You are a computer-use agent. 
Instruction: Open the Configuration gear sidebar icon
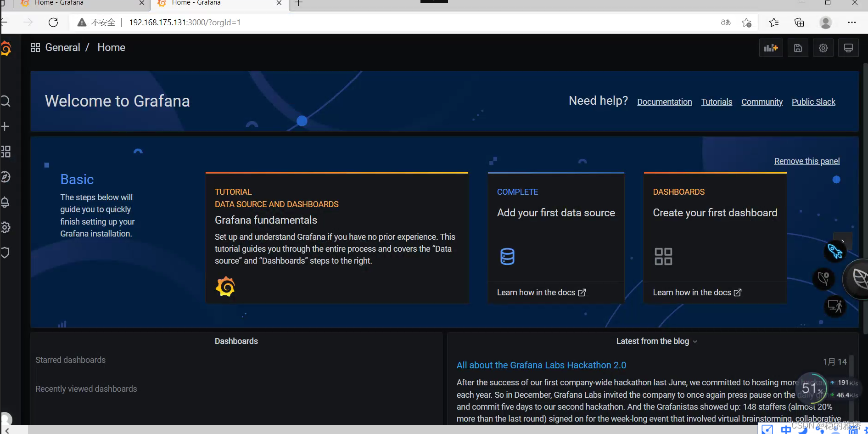[6, 227]
